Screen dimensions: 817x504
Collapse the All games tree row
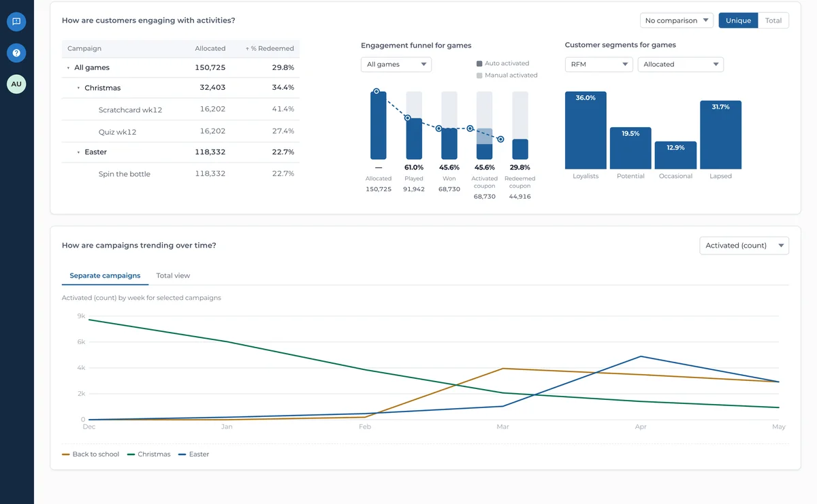click(x=68, y=68)
